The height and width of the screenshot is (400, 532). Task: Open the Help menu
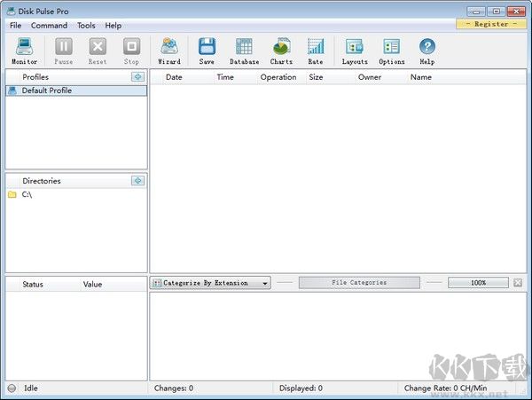pos(113,26)
